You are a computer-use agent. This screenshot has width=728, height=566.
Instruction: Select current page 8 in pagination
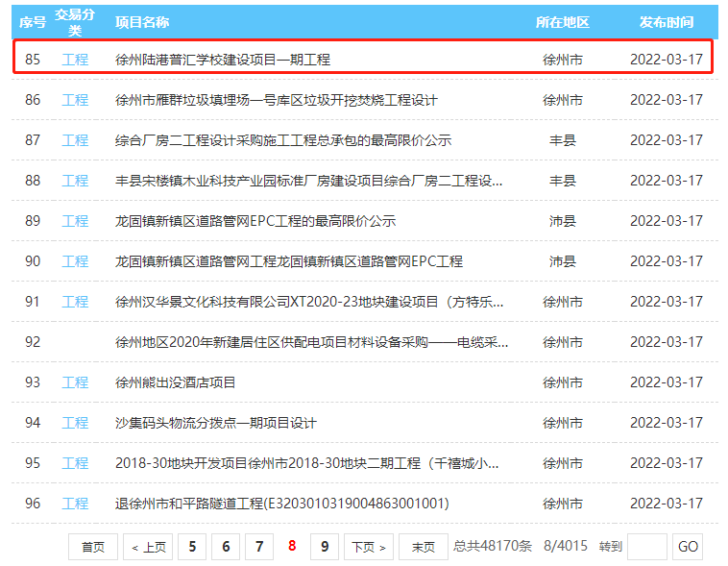[292, 546]
